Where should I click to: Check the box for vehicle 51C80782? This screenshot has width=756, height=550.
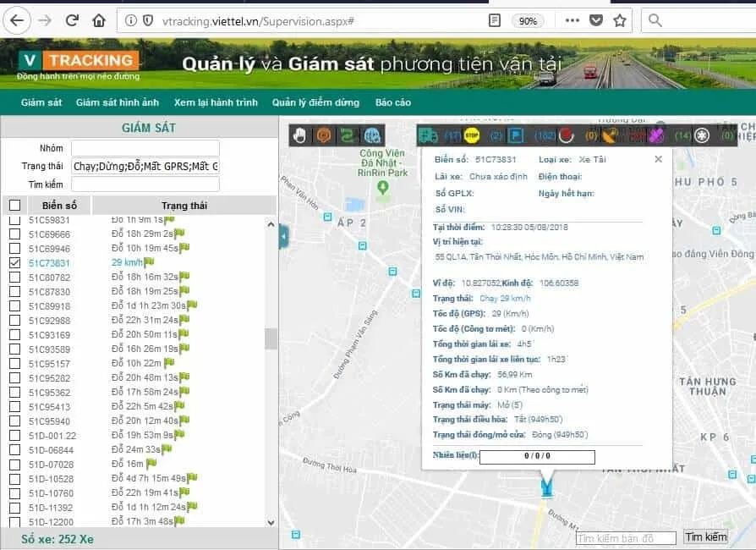[x=14, y=278]
